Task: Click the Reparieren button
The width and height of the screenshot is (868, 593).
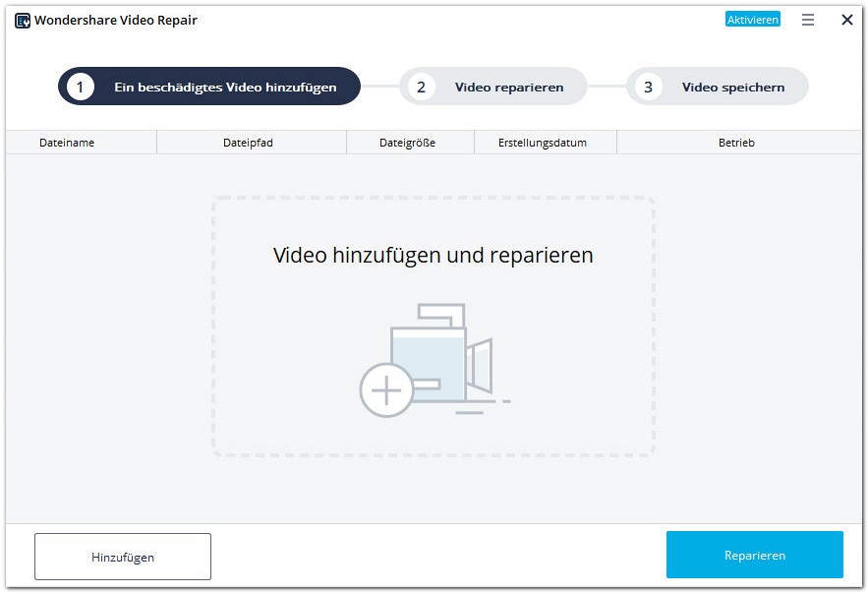Action: [x=755, y=555]
